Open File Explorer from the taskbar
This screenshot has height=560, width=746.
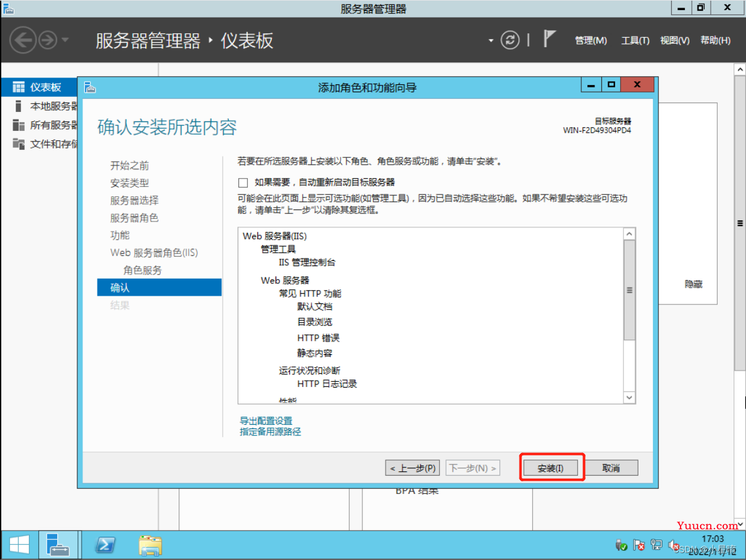coord(150,546)
